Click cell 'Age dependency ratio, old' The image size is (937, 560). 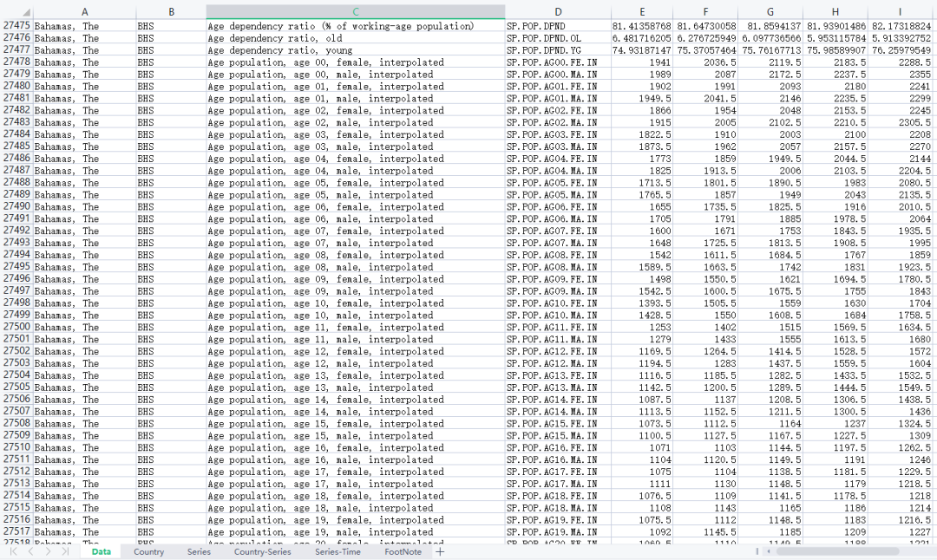tap(356, 38)
